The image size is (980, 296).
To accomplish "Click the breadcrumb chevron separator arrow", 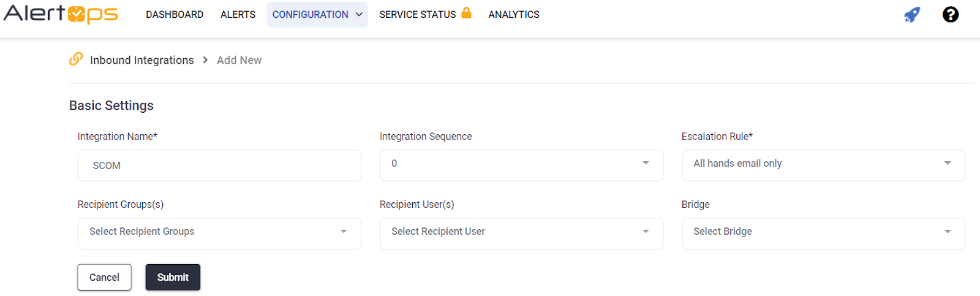I will [205, 60].
